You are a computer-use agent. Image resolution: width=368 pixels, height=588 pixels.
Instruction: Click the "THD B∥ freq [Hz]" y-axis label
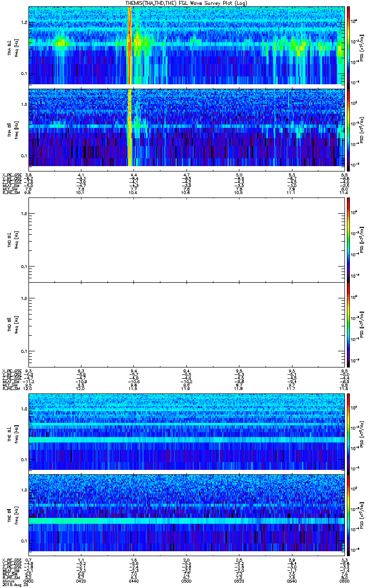[13, 324]
